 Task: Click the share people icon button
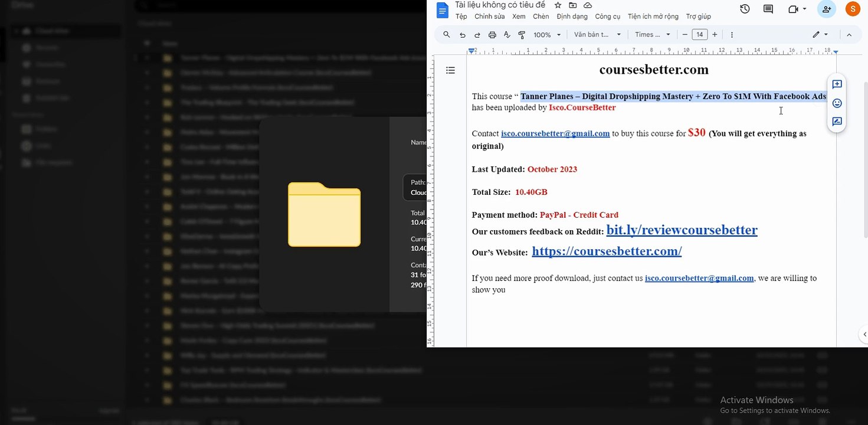[827, 9]
